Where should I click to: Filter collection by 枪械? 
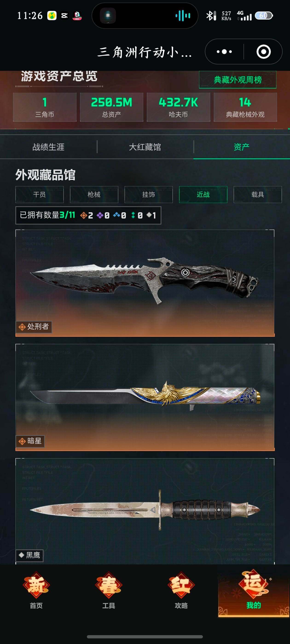pos(94,195)
